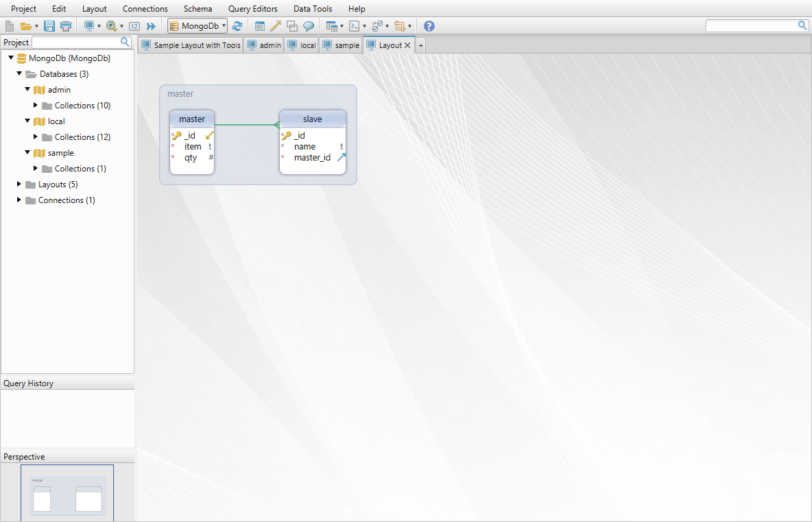
Task: Open dropdown arrow beside crop icon
Action: click(409, 26)
